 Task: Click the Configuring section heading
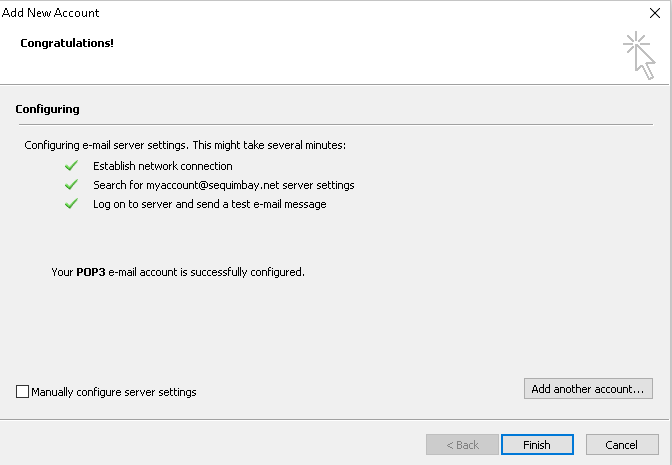point(48,109)
